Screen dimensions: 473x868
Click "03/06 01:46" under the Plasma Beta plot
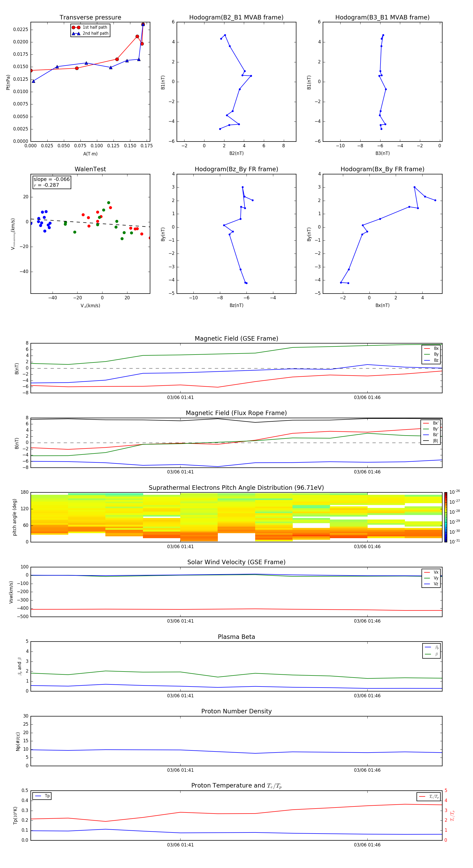pos(367,696)
